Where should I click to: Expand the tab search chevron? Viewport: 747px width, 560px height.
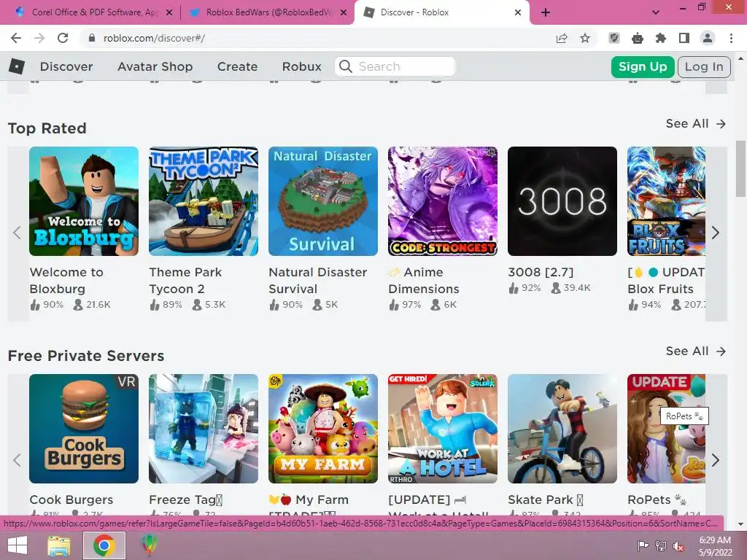coord(656,12)
